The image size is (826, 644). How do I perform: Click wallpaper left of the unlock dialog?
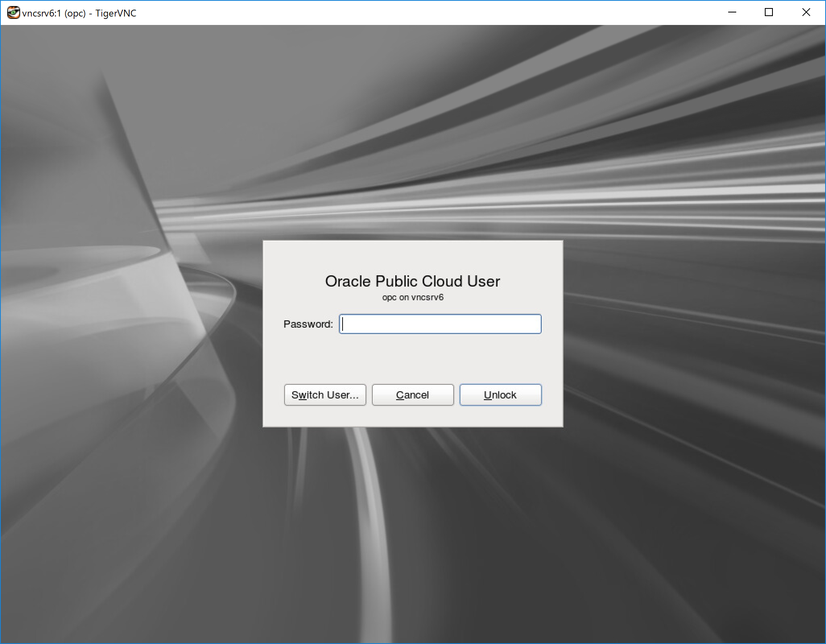129,334
